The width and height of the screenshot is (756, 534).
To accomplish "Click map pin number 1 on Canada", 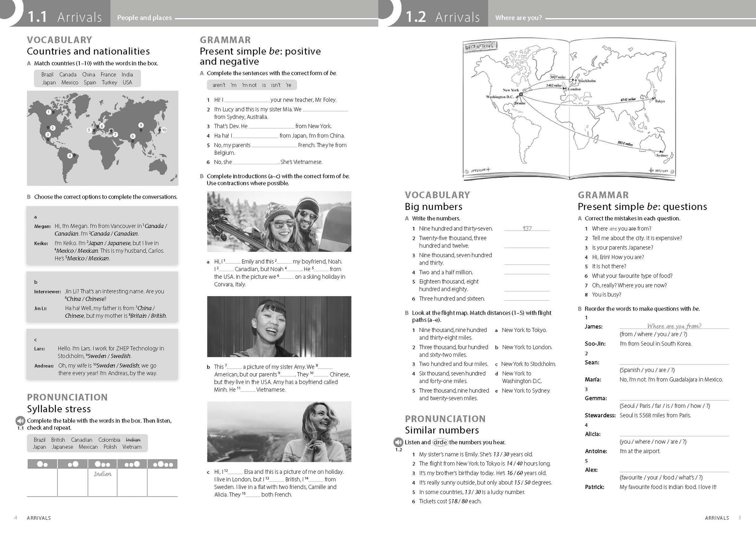I will (x=49, y=112).
